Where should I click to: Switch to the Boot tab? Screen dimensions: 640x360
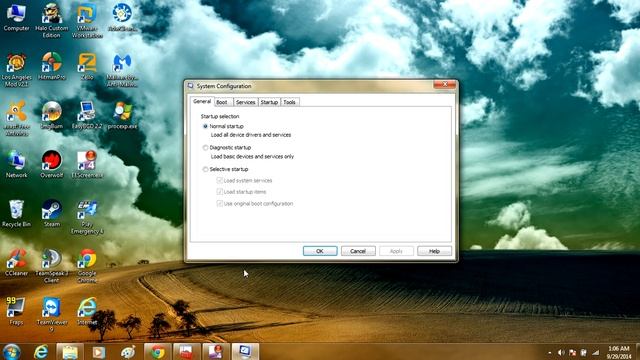point(223,102)
